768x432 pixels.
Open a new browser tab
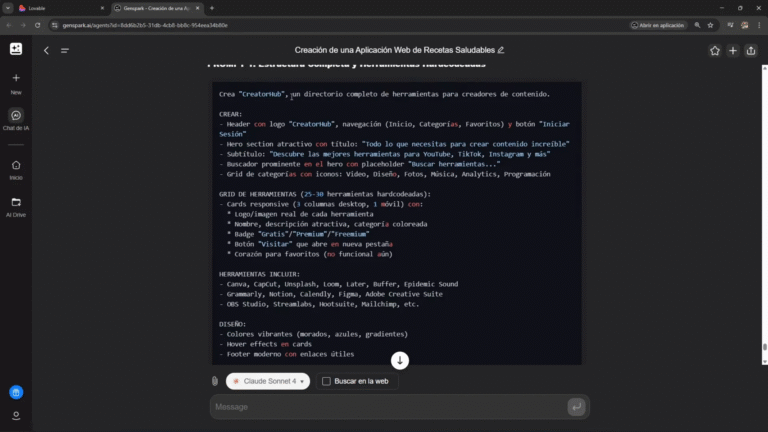click(212, 8)
